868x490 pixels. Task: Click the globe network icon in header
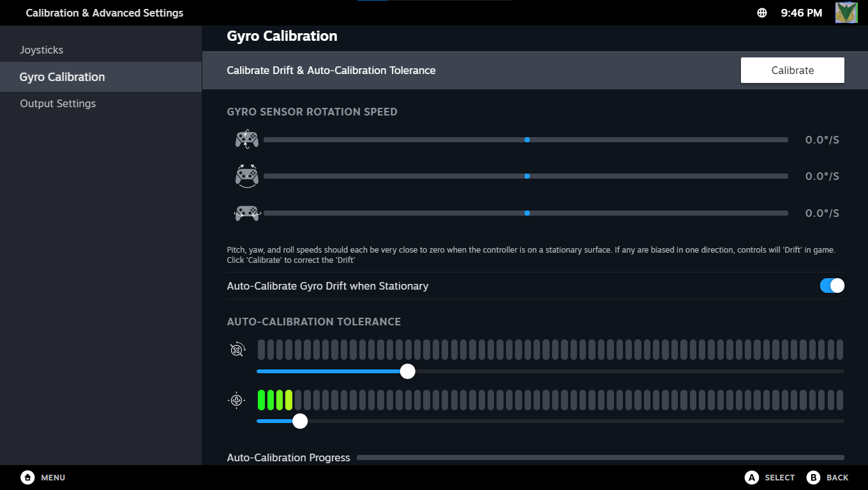pyautogui.click(x=762, y=13)
